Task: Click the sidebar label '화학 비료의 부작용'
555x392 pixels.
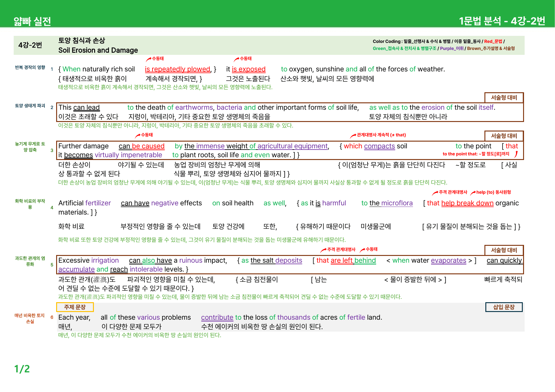Action: [30, 204]
